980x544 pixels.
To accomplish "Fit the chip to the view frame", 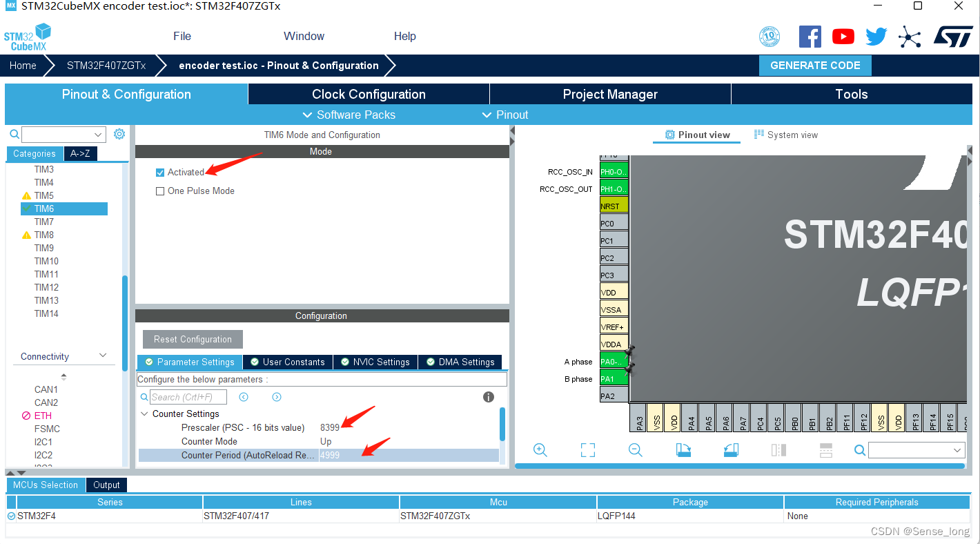I will pos(588,450).
